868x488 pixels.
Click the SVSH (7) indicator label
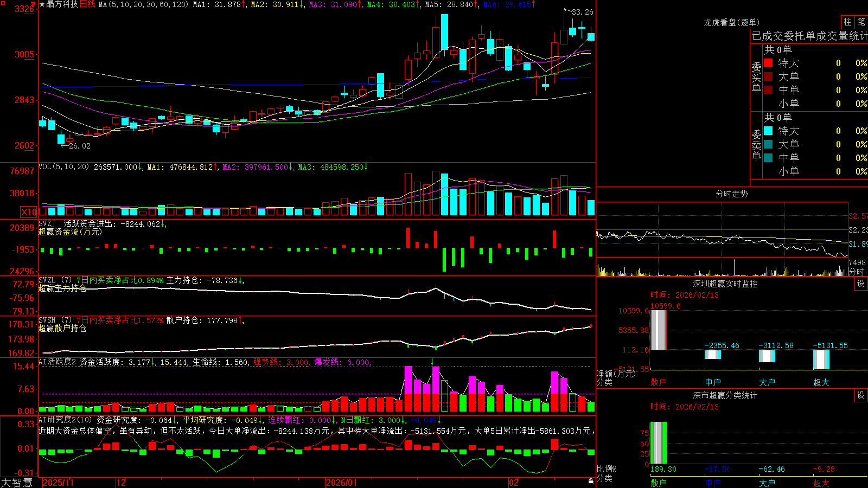[x=55, y=320]
